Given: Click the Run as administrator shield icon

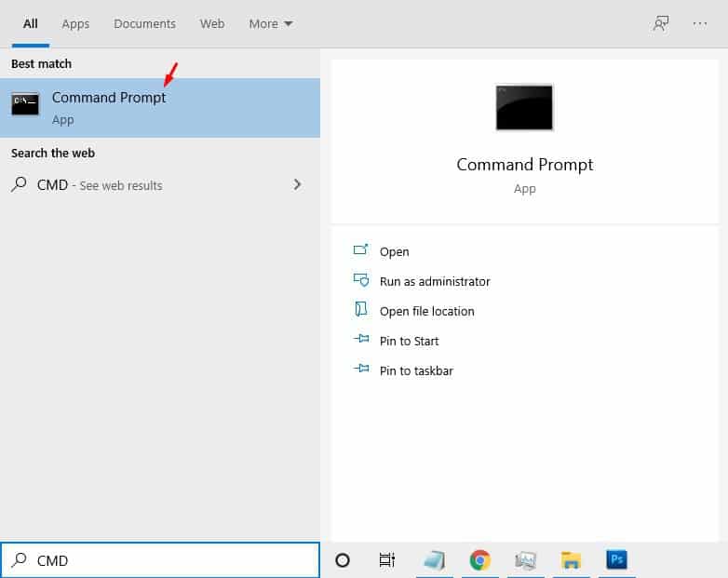Looking at the screenshot, I should [361, 279].
